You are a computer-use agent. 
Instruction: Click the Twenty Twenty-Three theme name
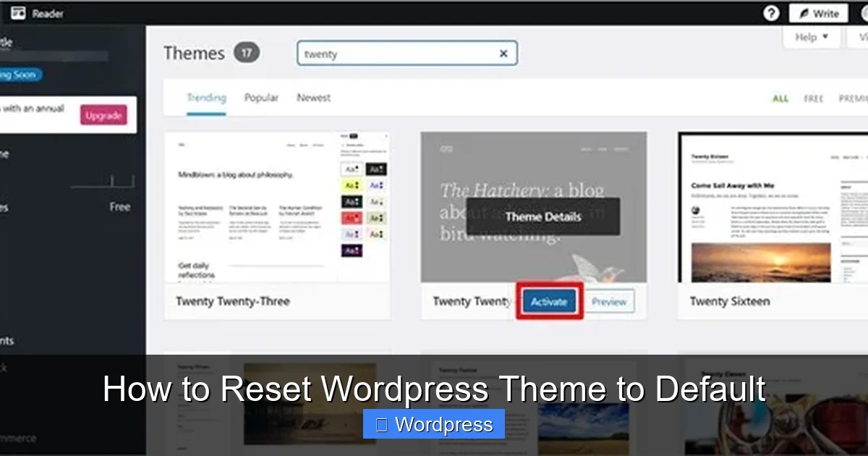(x=233, y=301)
